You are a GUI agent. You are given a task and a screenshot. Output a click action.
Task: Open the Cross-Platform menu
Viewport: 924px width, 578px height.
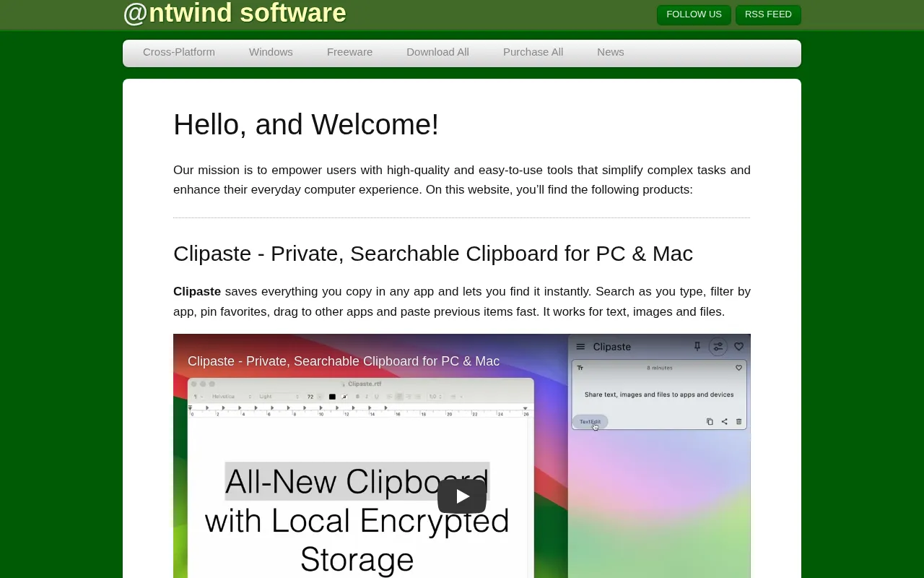pyautogui.click(x=179, y=52)
